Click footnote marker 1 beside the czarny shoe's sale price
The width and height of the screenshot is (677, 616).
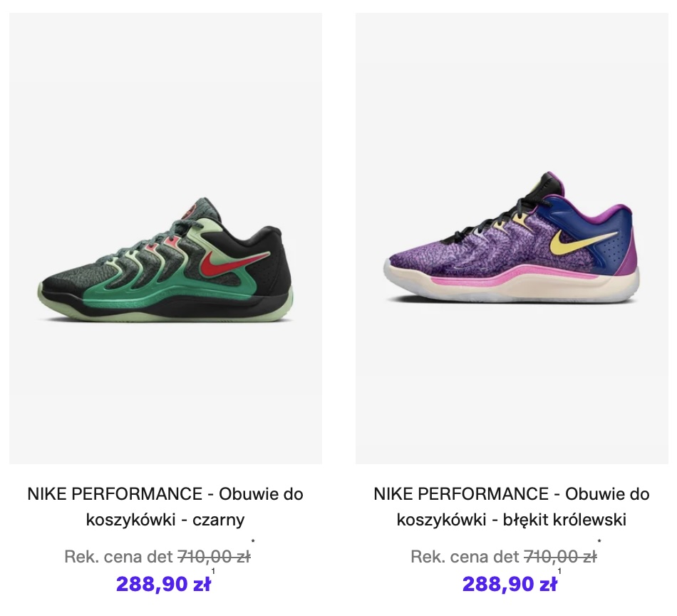pos(214,572)
